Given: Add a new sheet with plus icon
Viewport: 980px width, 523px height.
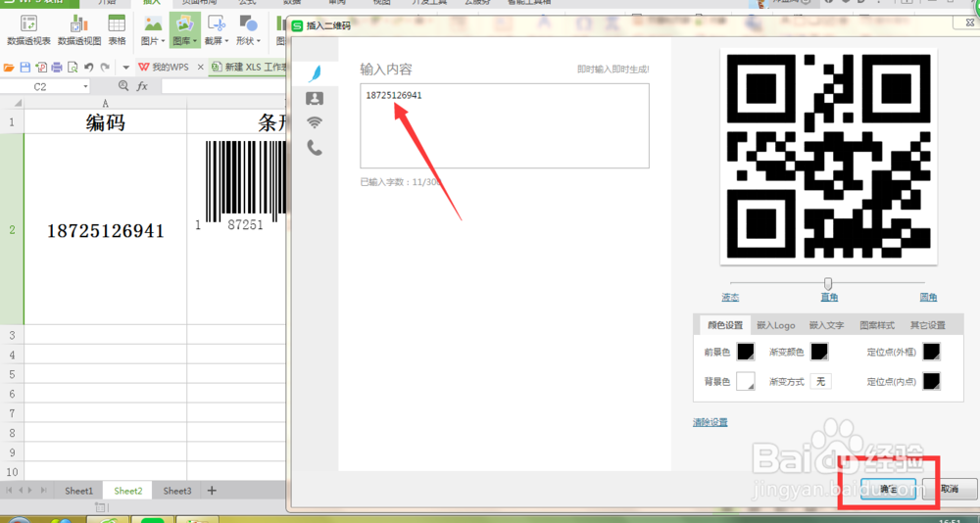Looking at the screenshot, I should coord(212,491).
